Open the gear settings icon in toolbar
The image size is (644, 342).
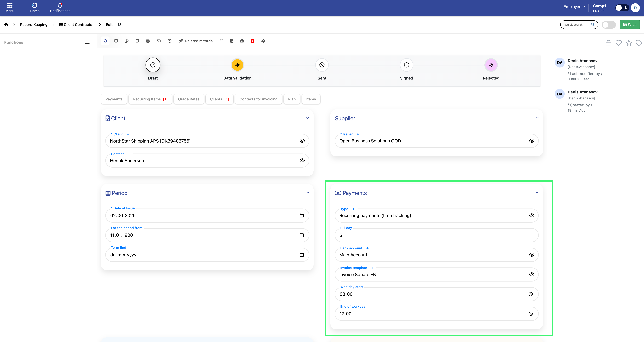(x=263, y=41)
